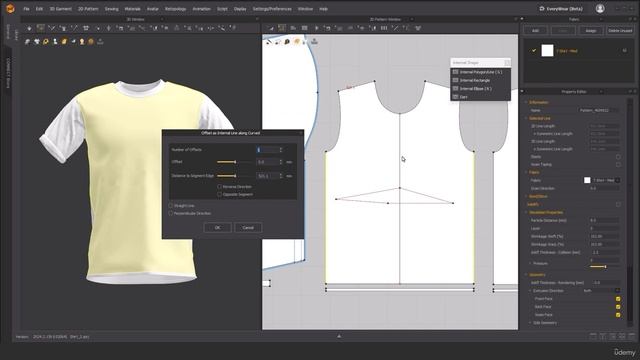640x360 pixels.
Task: Collapse the Simulation Properties section
Action: pyautogui.click(x=526, y=212)
